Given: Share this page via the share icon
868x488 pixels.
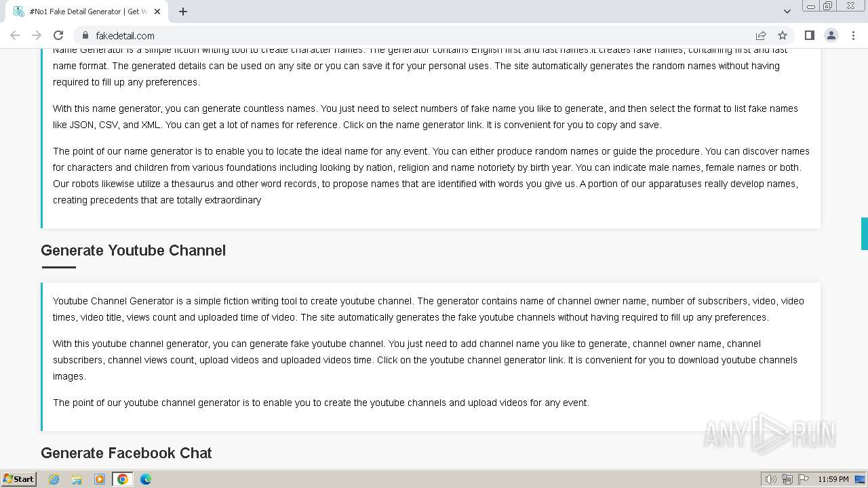Looking at the screenshot, I should (761, 35).
